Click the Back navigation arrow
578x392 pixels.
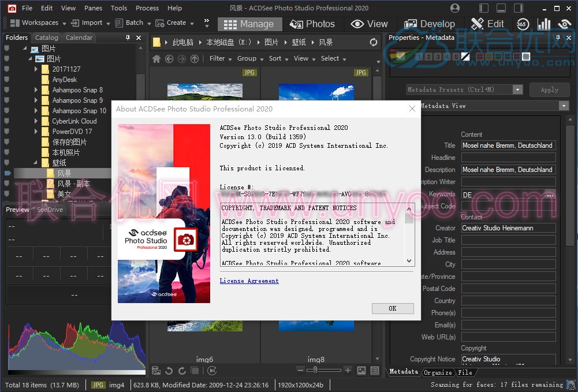tap(169, 58)
